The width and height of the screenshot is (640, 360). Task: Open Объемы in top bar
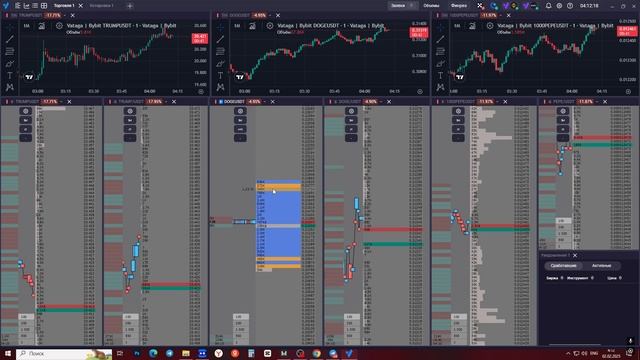tap(431, 6)
